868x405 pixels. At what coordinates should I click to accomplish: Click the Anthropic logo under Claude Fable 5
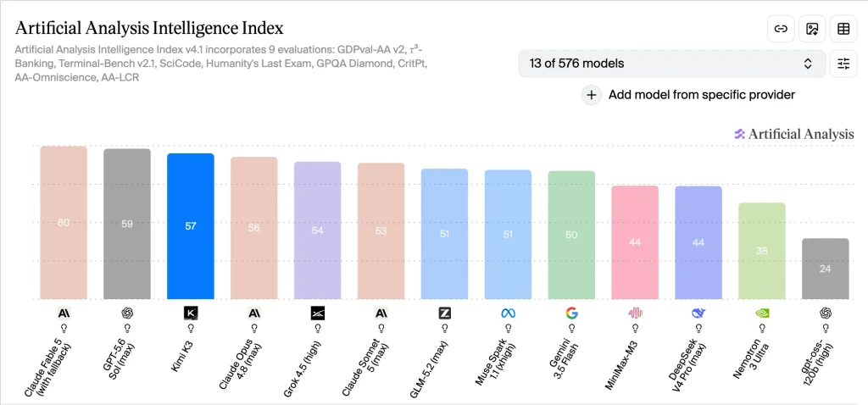(x=64, y=313)
